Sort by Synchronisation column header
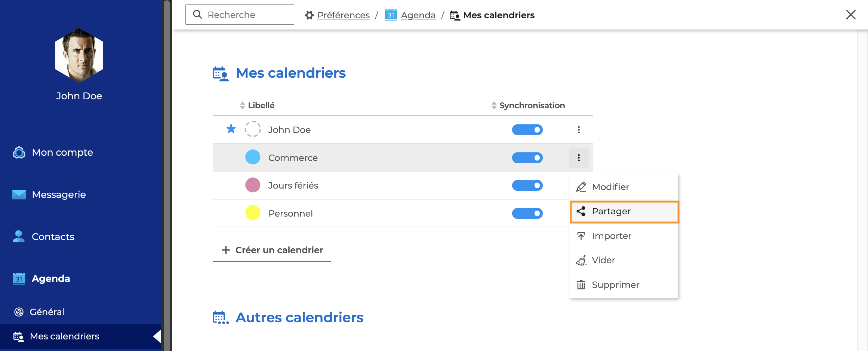This screenshot has width=868, height=351. point(532,106)
